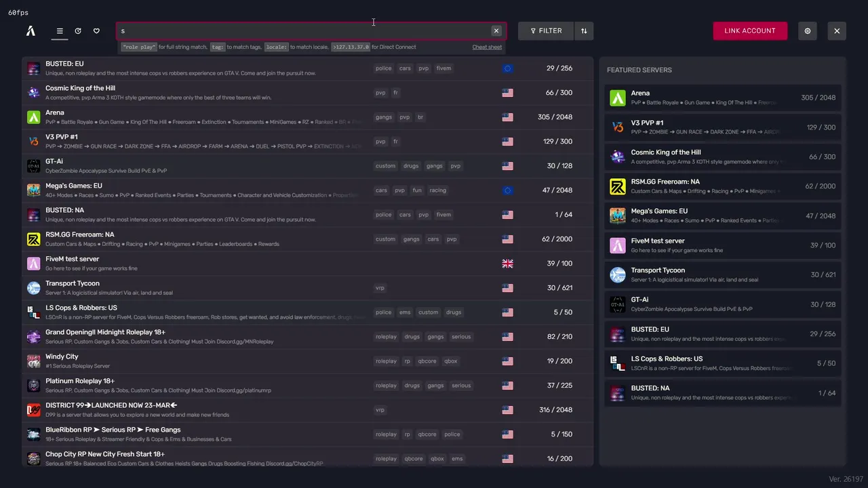Image resolution: width=868 pixels, height=488 pixels.
Task: Click '316 / 2048' player count
Action: 555,410
